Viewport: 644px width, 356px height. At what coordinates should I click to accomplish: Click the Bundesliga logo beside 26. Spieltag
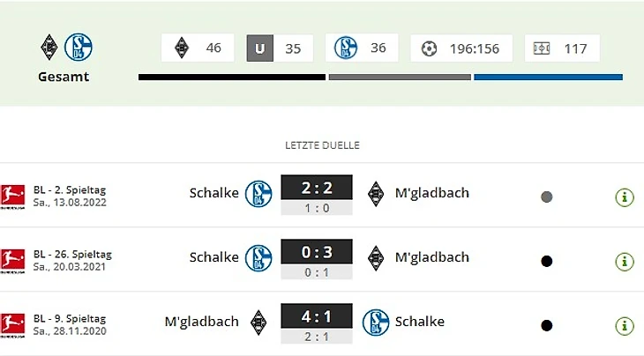point(12,261)
